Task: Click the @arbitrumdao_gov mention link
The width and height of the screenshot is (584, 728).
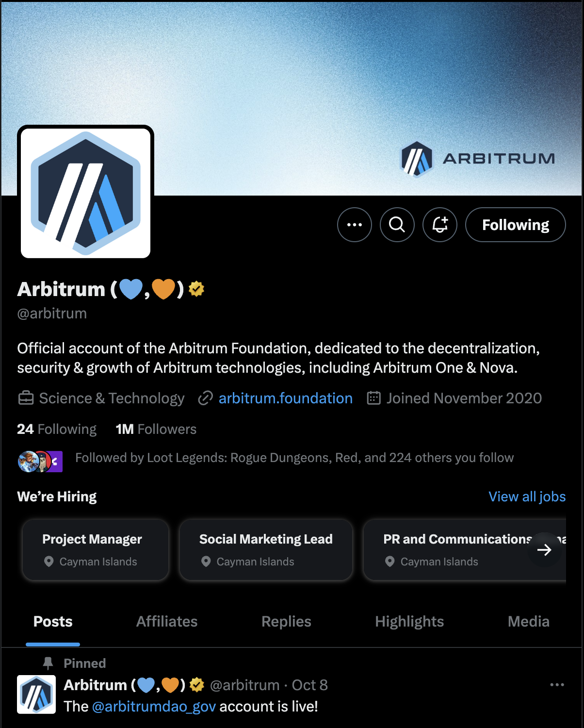Action: 154,706
